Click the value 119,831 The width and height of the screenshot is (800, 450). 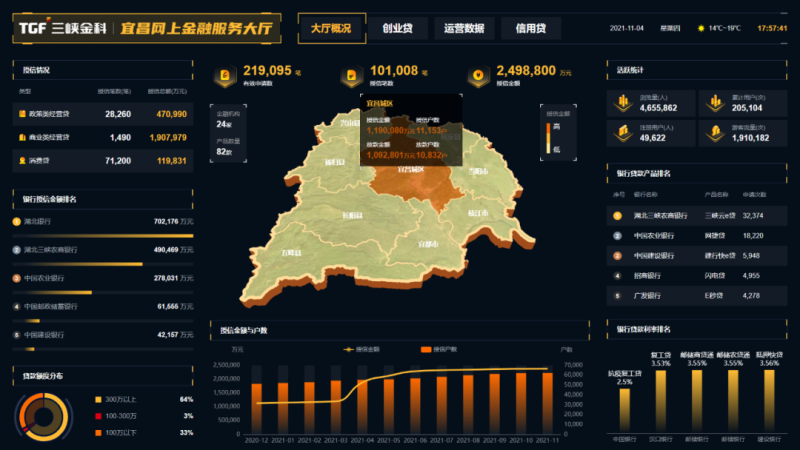point(171,161)
